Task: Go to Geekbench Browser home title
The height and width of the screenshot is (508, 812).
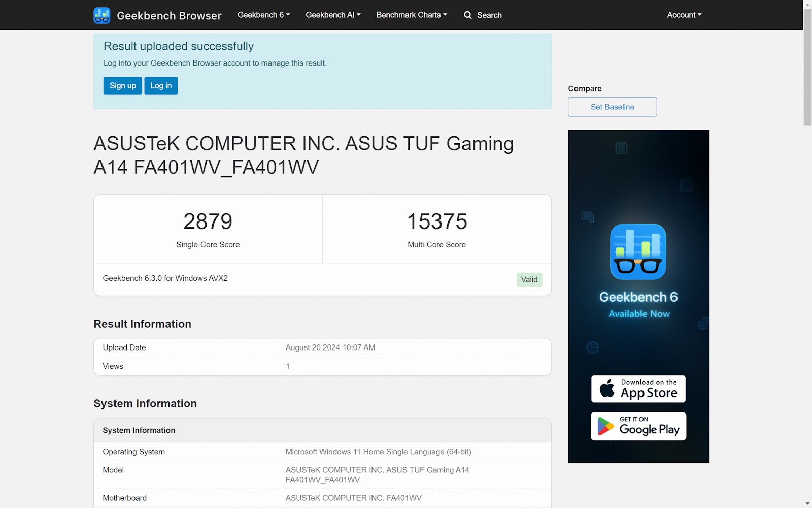Action: click(x=169, y=16)
